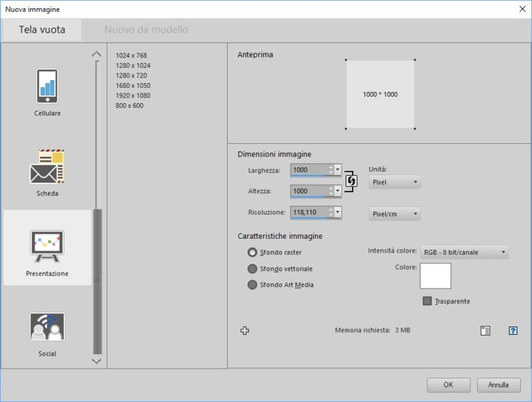Select the Scheda category icon
532x402 pixels.
(47, 167)
